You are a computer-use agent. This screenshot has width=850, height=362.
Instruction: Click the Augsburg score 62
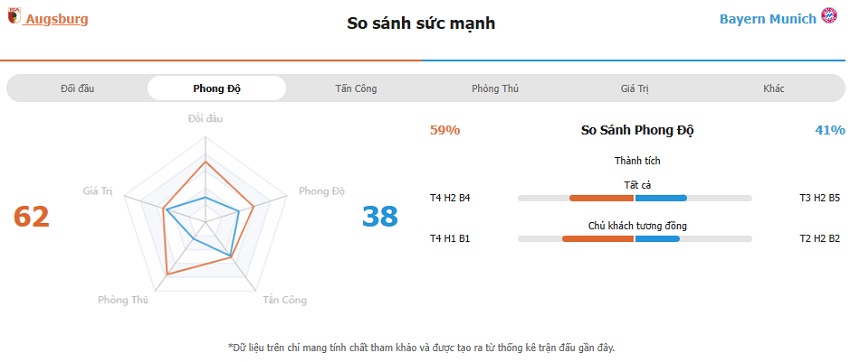click(31, 216)
